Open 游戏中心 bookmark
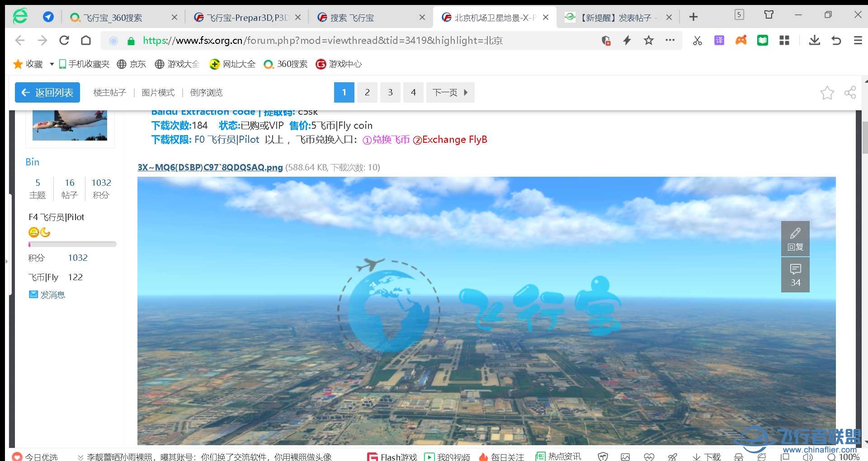 point(339,64)
